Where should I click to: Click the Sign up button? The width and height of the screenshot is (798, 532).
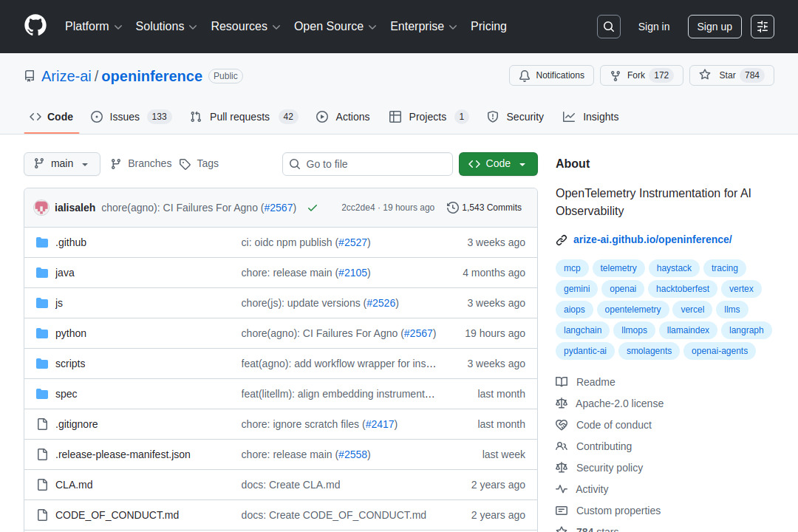(714, 27)
